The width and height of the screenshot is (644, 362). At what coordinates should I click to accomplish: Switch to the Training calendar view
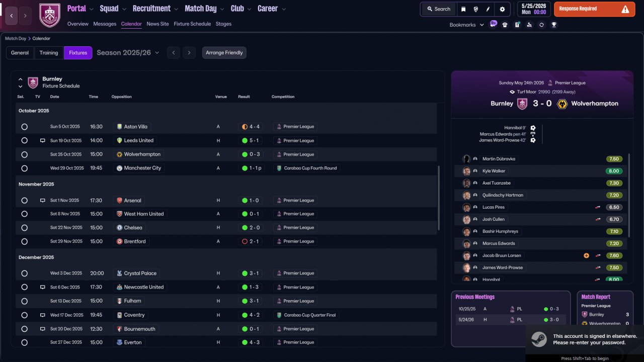(x=49, y=53)
